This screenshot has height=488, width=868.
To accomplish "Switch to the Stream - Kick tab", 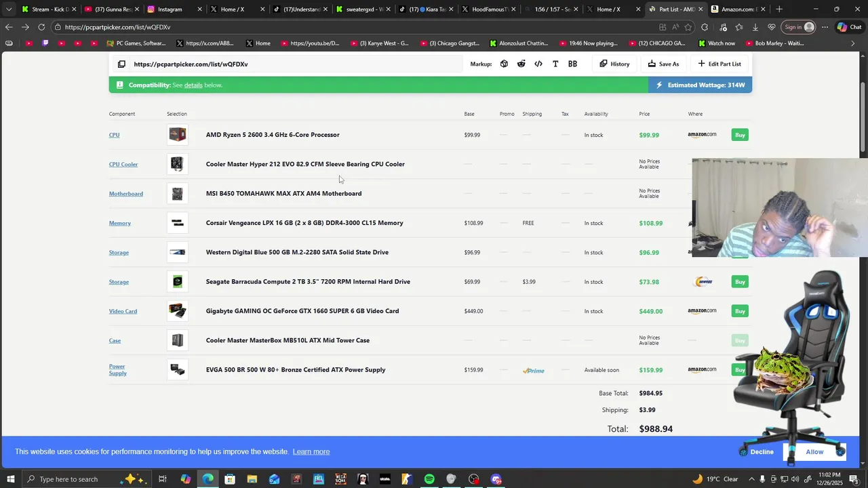I will click(49, 9).
